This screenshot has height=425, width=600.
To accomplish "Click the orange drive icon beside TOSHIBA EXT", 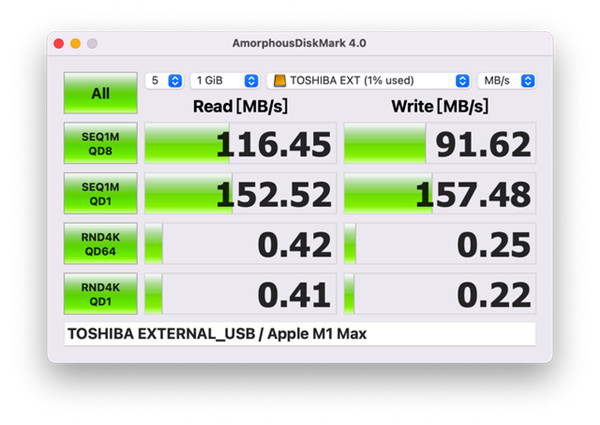I will pos(280,81).
